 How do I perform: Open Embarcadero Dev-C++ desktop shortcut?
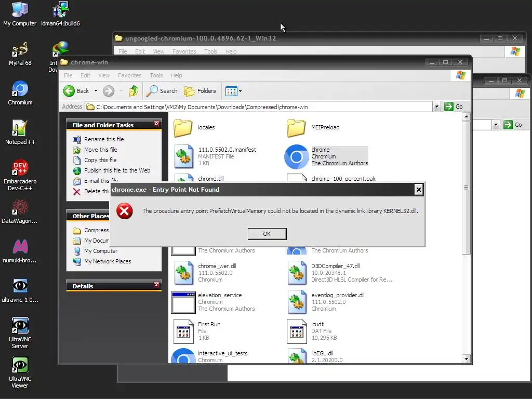point(20,175)
